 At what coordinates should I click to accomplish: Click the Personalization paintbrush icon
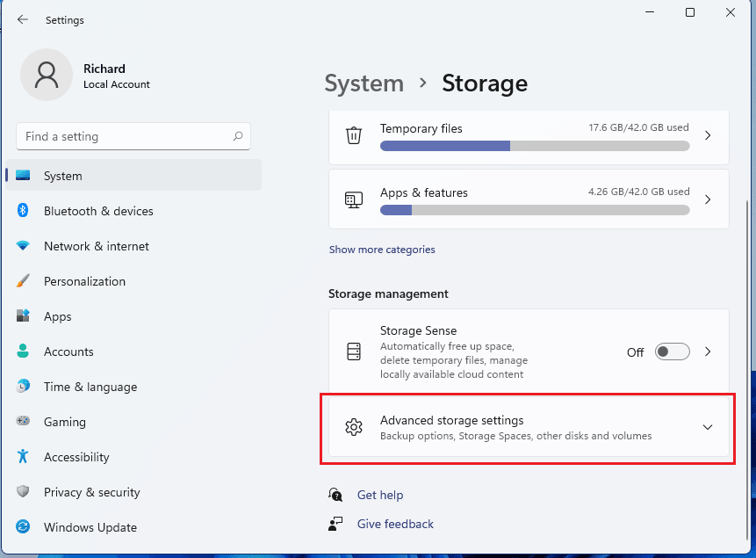(x=23, y=281)
